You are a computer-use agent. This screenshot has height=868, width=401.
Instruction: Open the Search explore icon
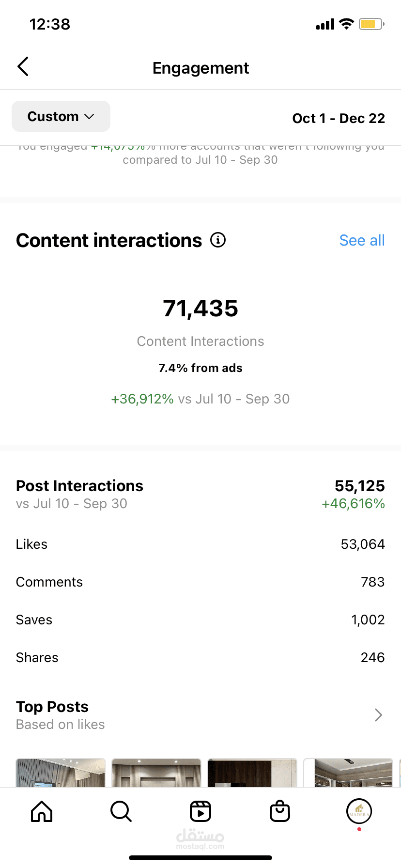(121, 811)
